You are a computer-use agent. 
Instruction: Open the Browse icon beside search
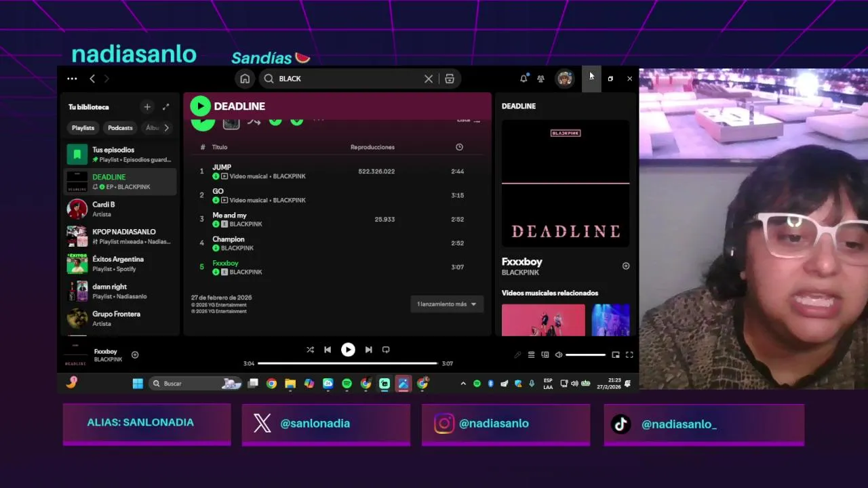pyautogui.click(x=450, y=79)
